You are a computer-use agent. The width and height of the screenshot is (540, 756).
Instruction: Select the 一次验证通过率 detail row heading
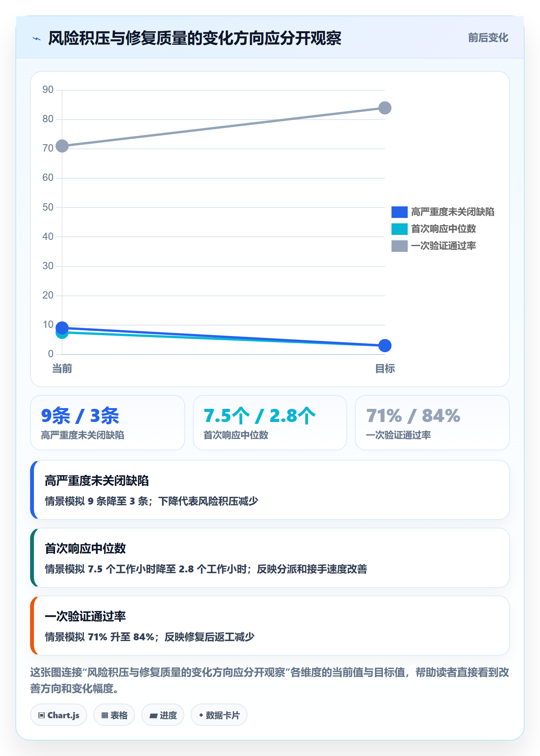[x=85, y=616]
